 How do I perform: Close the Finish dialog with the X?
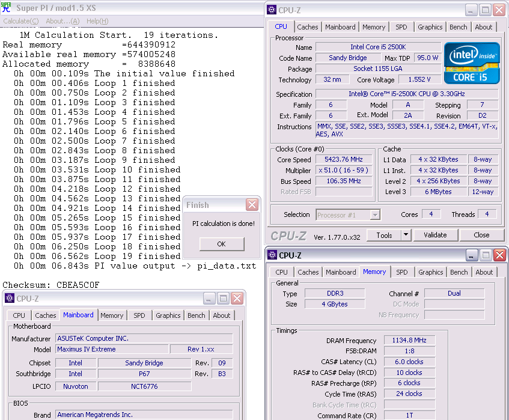click(x=252, y=204)
